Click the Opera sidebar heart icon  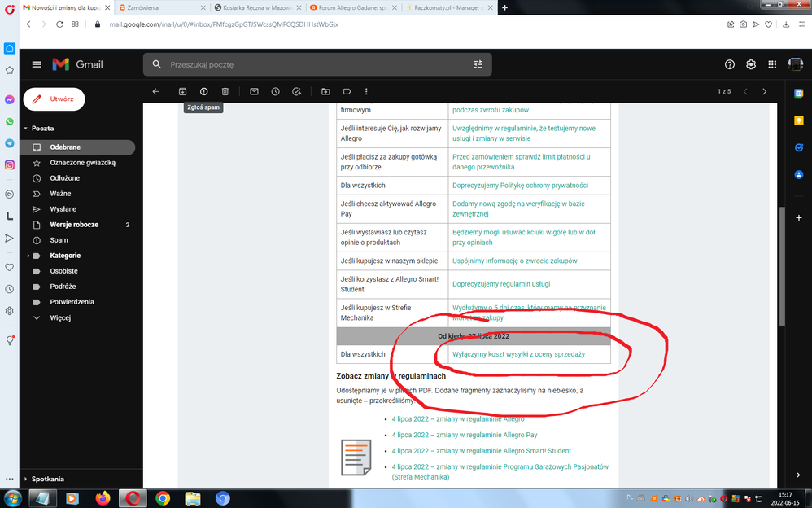9,268
